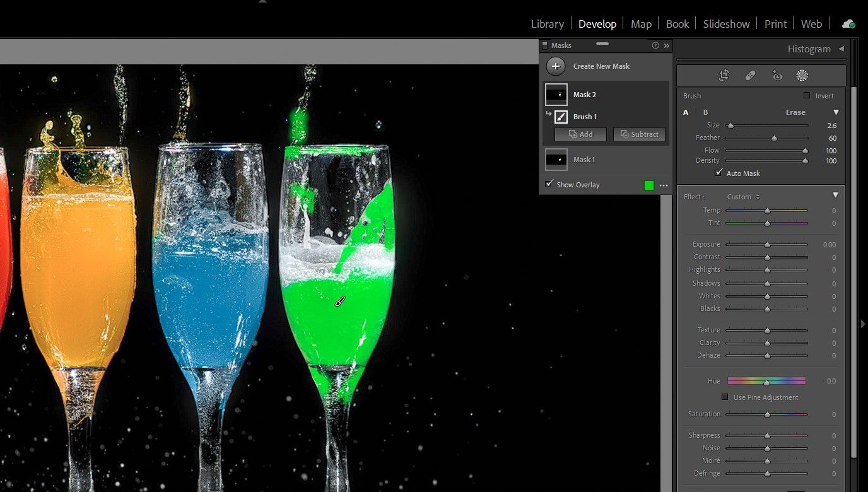The height and width of the screenshot is (492, 868).
Task: Click the Mask 1 thumbnail
Action: pos(556,160)
